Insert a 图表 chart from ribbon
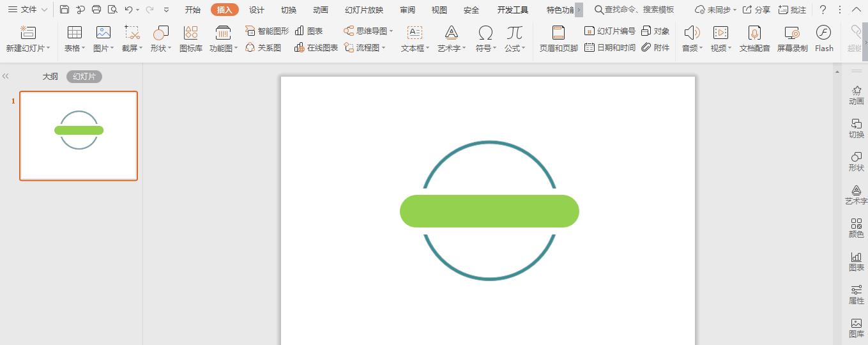The image size is (868, 345). click(309, 31)
